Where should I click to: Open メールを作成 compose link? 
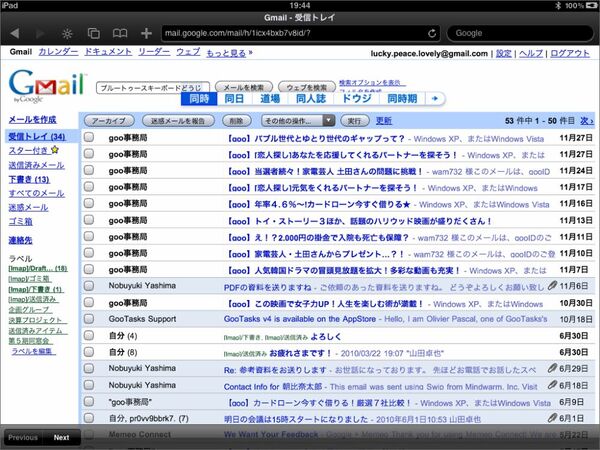[x=33, y=119]
